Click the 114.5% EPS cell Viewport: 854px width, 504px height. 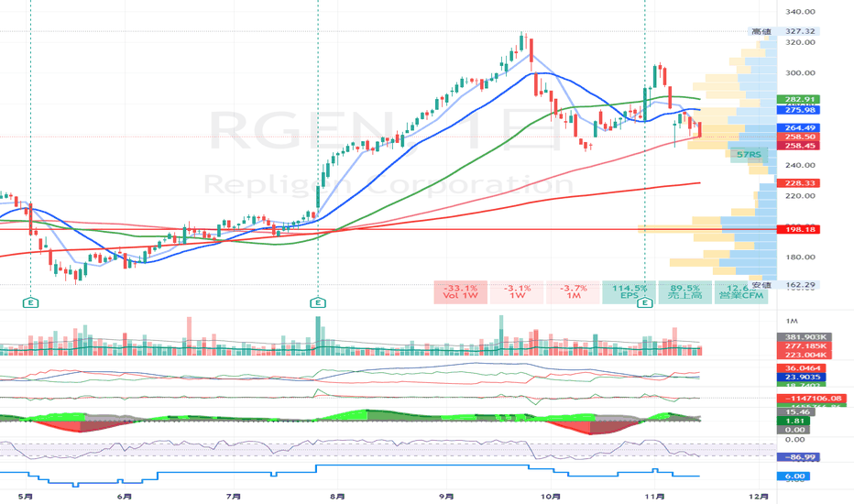630,292
